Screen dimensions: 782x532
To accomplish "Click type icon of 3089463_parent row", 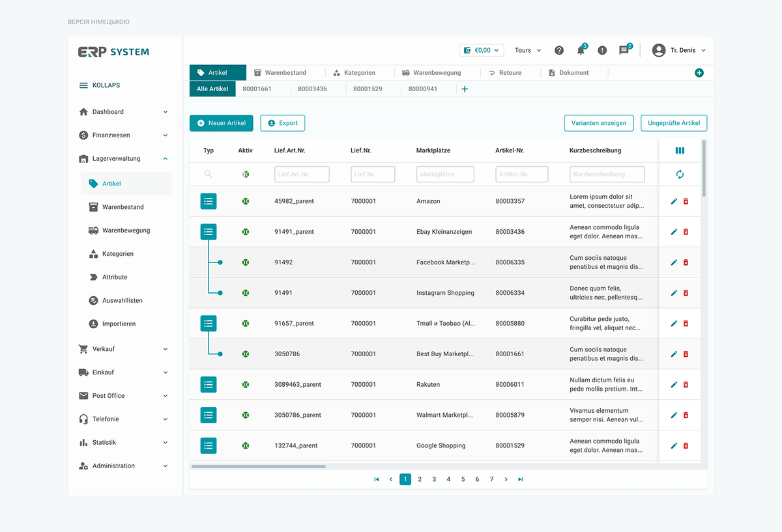I will (209, 384).
